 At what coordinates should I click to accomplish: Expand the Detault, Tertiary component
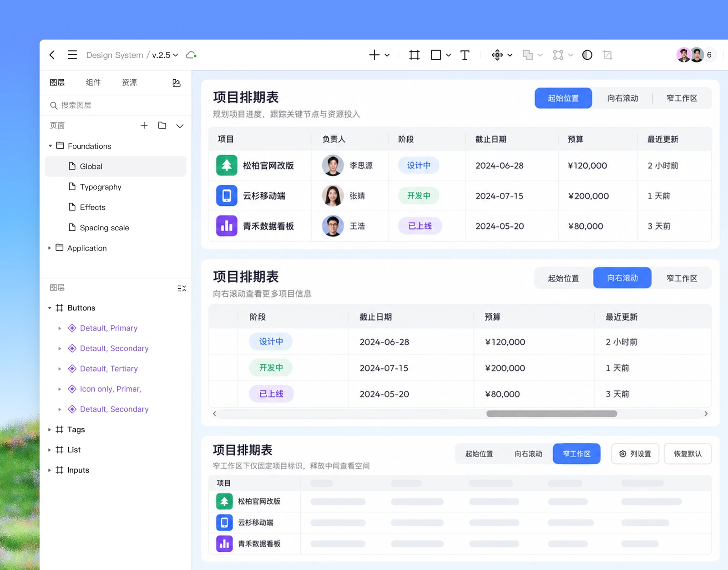pyautogui.click(x=60, y=369)
